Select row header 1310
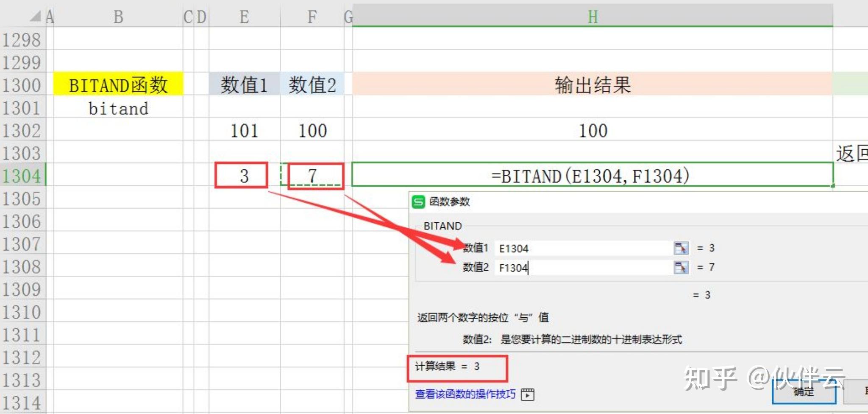The image size is (868, 414). click(x=22, y=312)
